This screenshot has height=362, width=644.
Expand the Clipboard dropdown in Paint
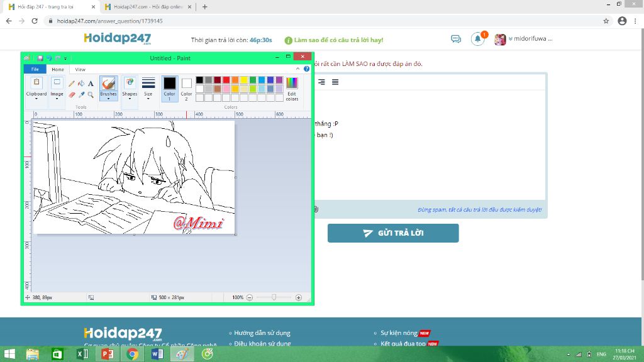tap(36, 99)
